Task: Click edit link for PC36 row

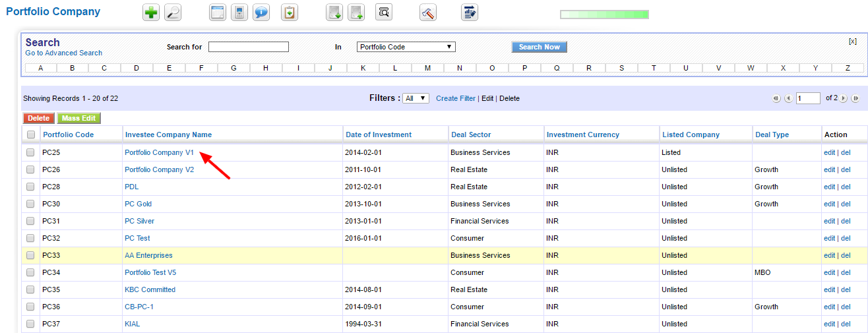Action: (829, 307)
